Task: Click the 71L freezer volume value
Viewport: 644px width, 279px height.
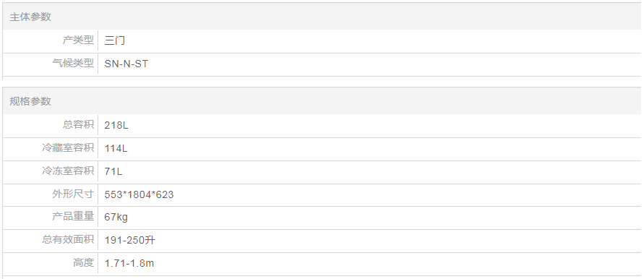Action: 113,171
